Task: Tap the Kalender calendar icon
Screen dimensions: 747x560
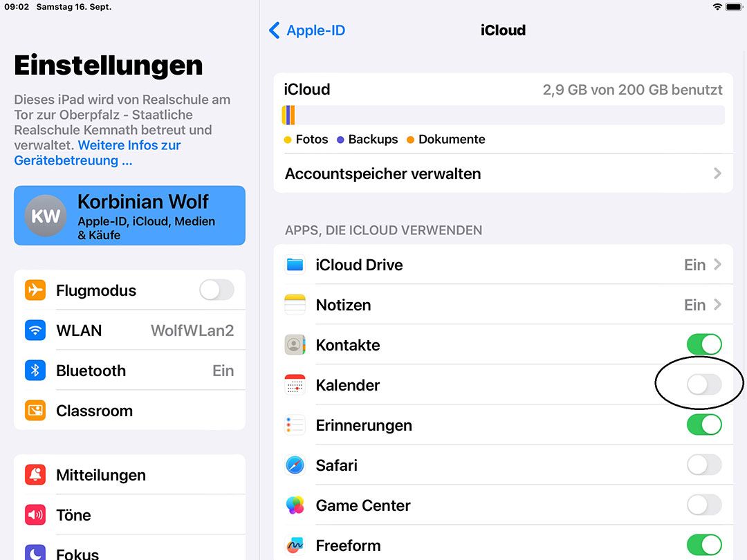Action: pos(295,384)
